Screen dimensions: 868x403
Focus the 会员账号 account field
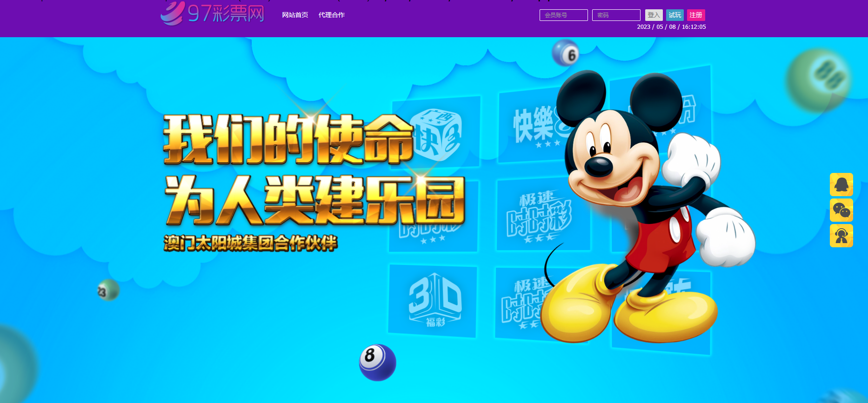pyautogui.click(x=563, y=15)
